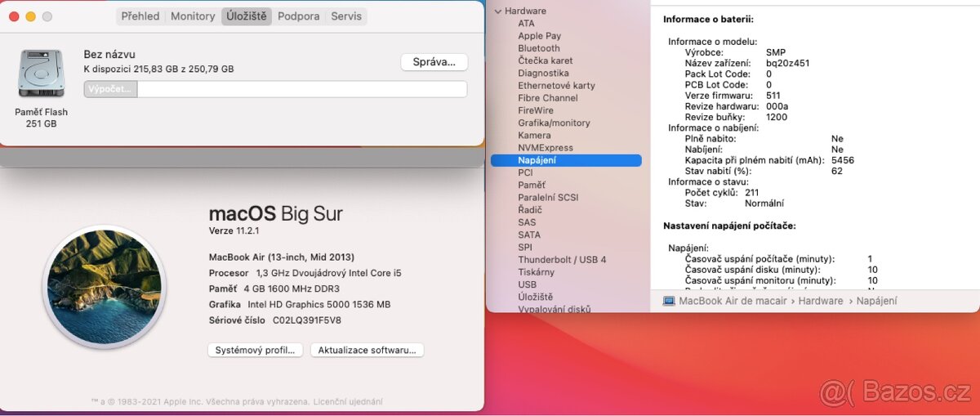Open the Licenční ujednání link
Screen dimensions: 980x416
point(348,402)
